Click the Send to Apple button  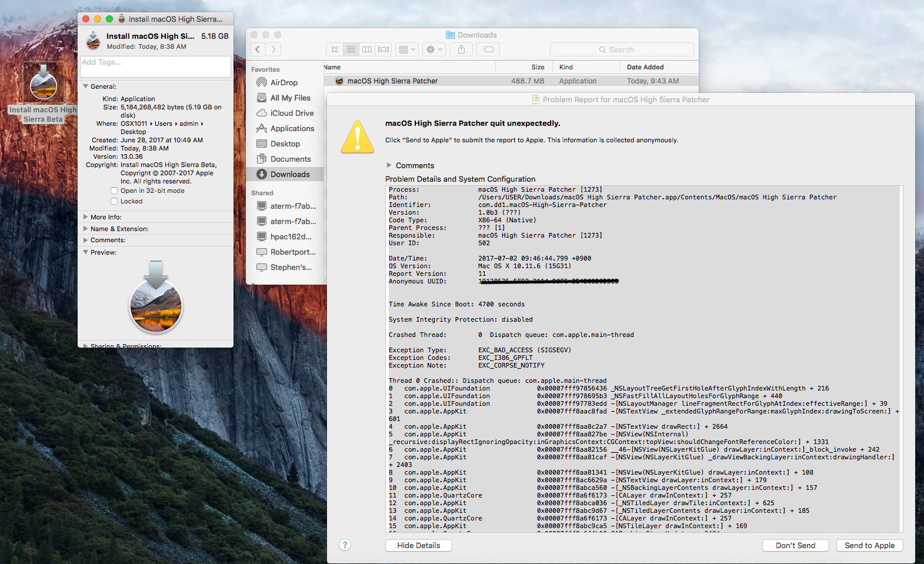[869, 545]
